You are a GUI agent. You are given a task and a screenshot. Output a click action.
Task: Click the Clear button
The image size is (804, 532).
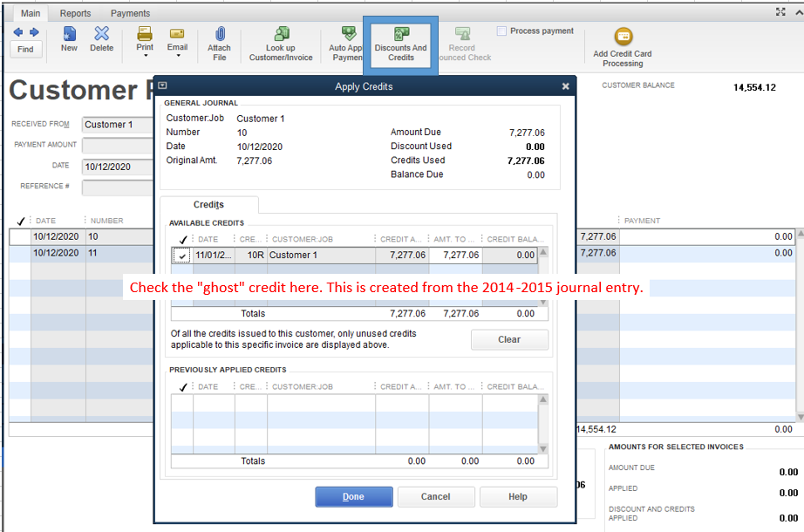point(509,339)
